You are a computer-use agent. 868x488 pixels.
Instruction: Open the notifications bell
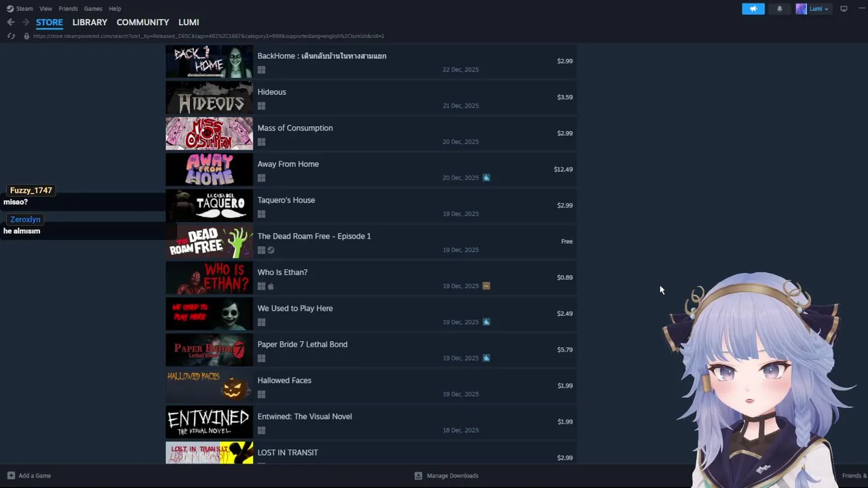coord(779,9)
